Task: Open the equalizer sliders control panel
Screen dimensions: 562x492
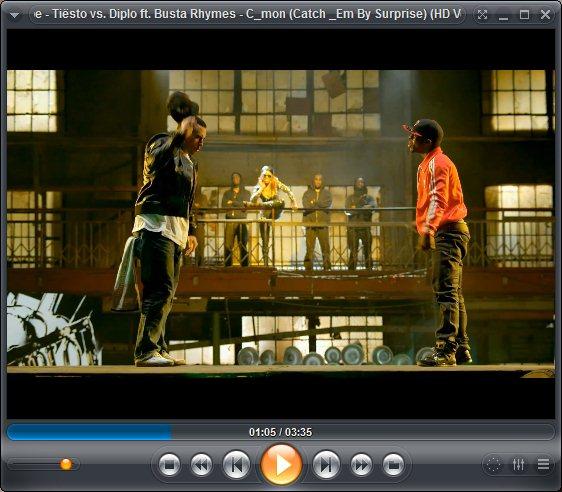Action: [x=518, y=464]
